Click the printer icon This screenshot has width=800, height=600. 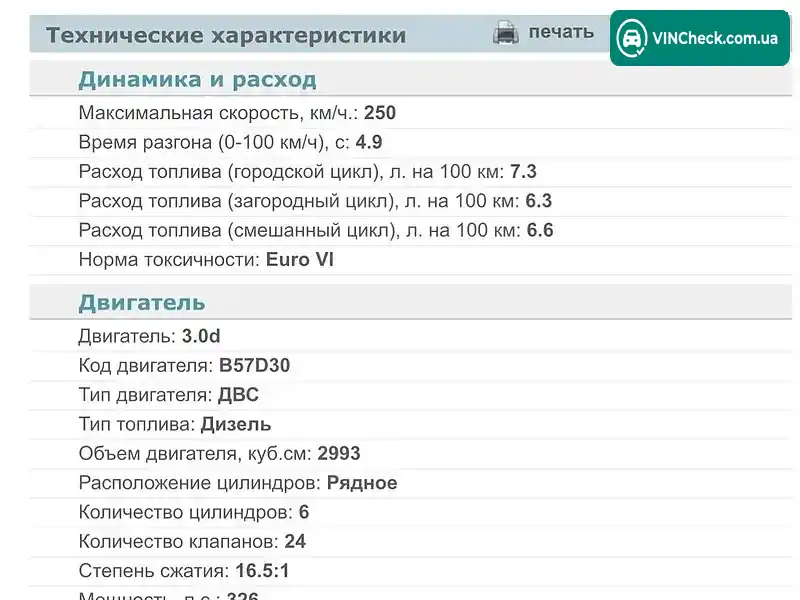point(506,33)
